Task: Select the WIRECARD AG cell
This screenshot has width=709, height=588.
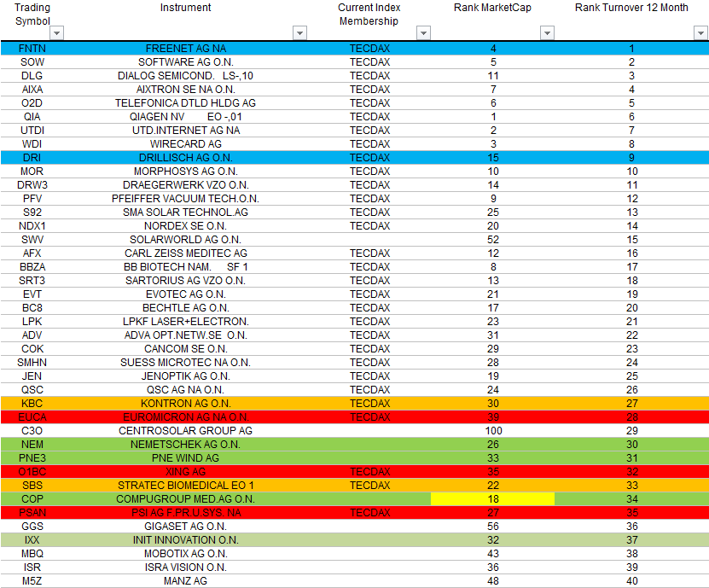Action: click(x=186, y=144)
